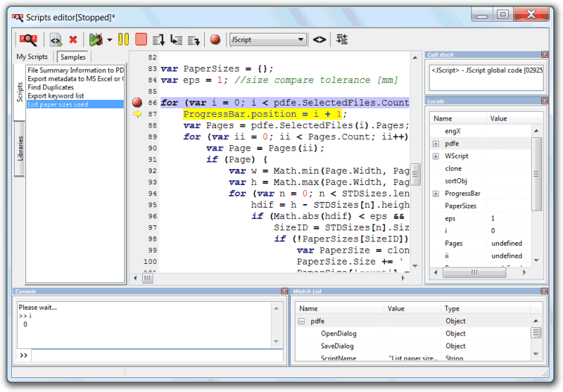Close the Watch List panel

[x=544, y=291]
